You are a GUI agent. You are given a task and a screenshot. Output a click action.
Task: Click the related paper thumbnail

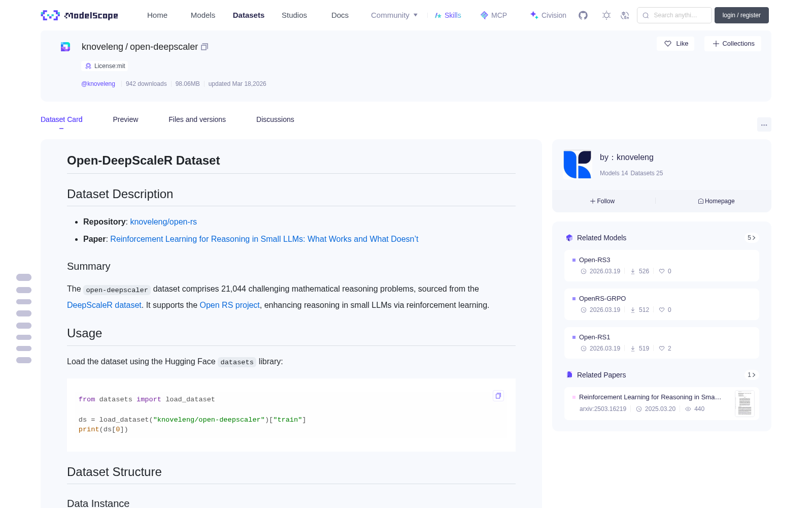tap(745, 403)
